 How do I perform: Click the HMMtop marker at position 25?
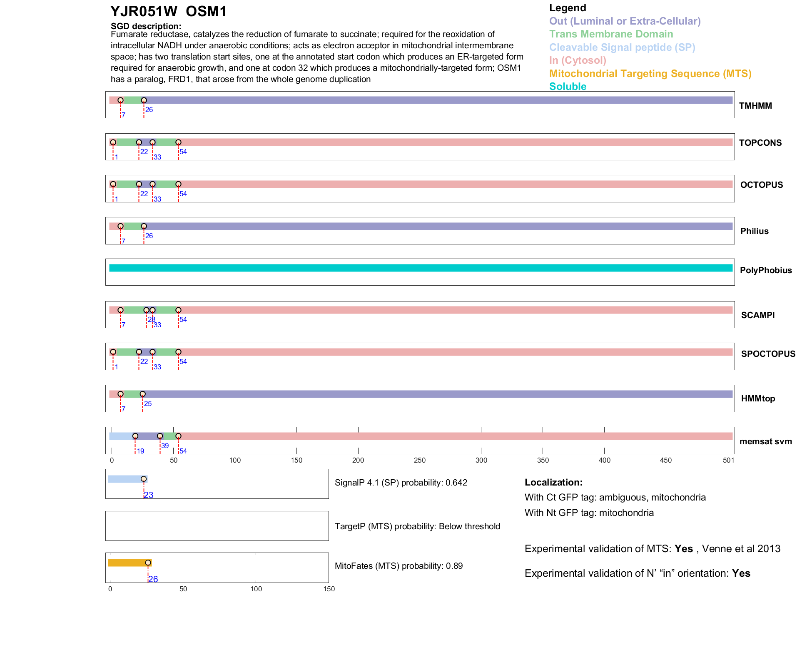(x=142, y=394)
